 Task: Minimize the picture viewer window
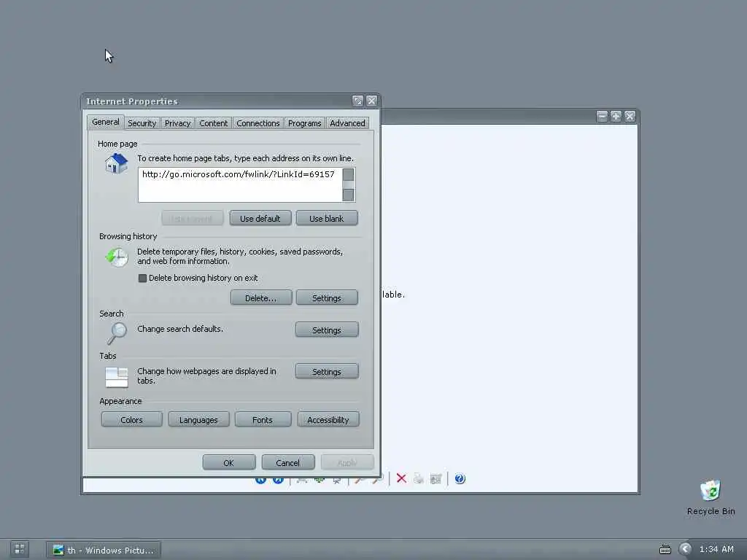[x=602, y=116]
